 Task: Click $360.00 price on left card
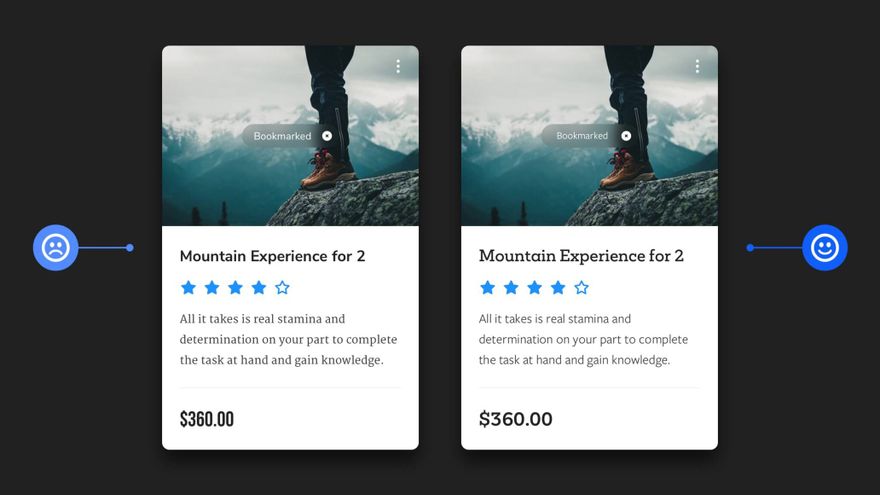(207, 419)
